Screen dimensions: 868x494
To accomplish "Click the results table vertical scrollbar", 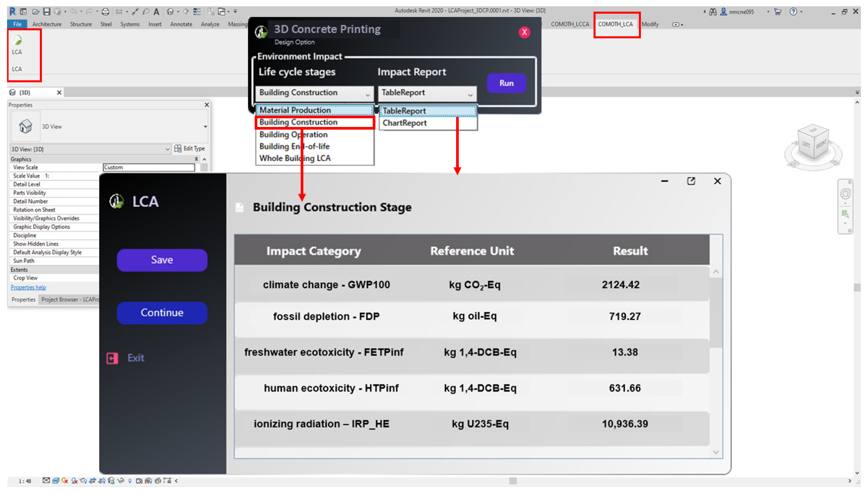I will click(x=716, y=312).
